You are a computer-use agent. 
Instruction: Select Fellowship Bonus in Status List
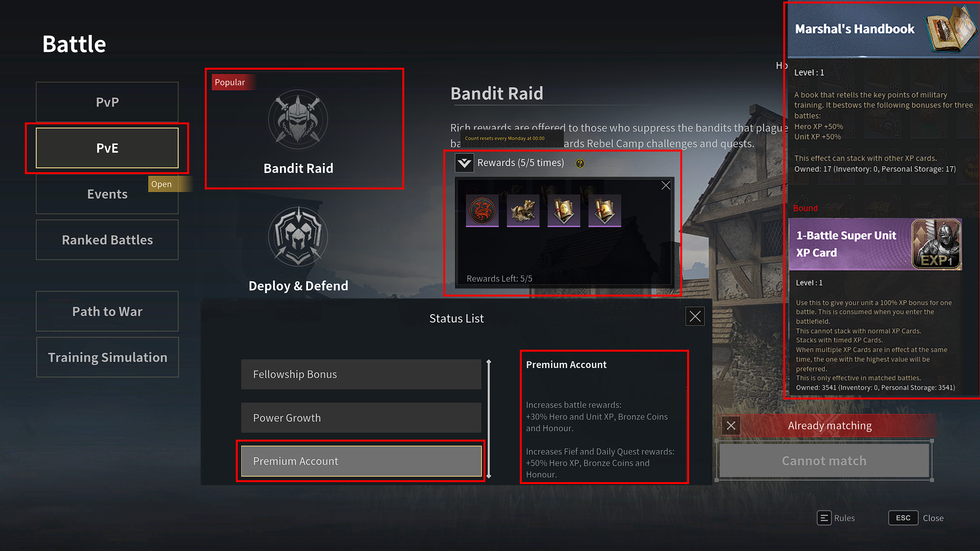361,374
